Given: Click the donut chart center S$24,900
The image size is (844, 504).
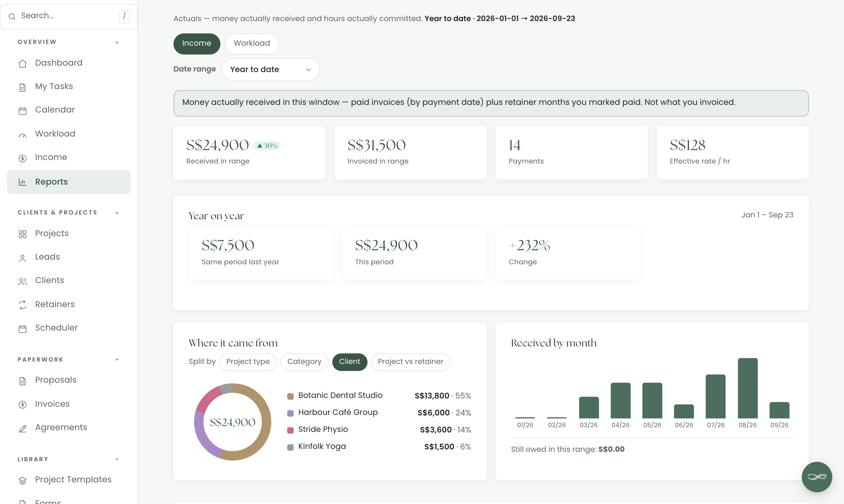Looking at the screenshot, I should click(233, 422).
